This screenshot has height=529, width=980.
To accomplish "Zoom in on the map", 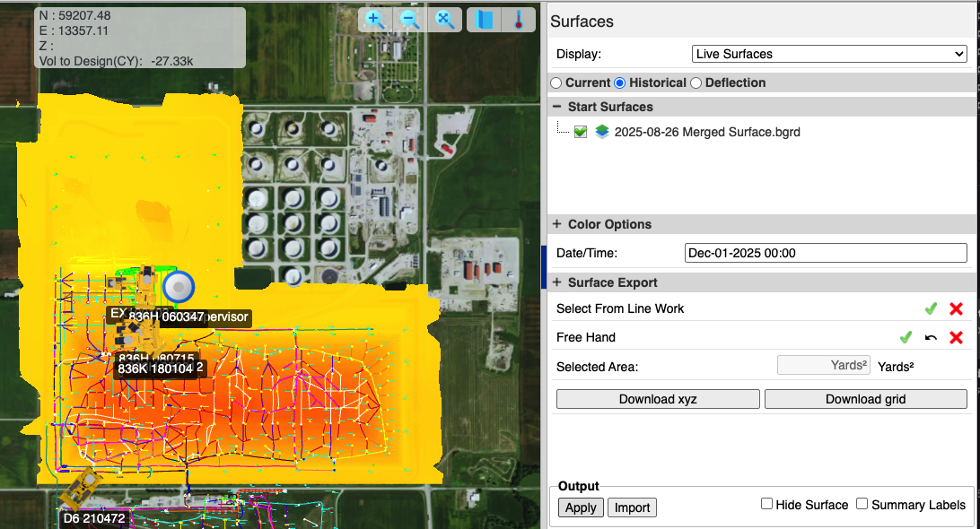I will coord(375,20).
